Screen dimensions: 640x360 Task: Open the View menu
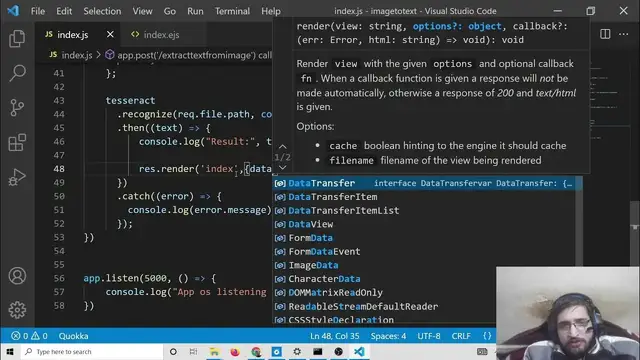[142, 11]
